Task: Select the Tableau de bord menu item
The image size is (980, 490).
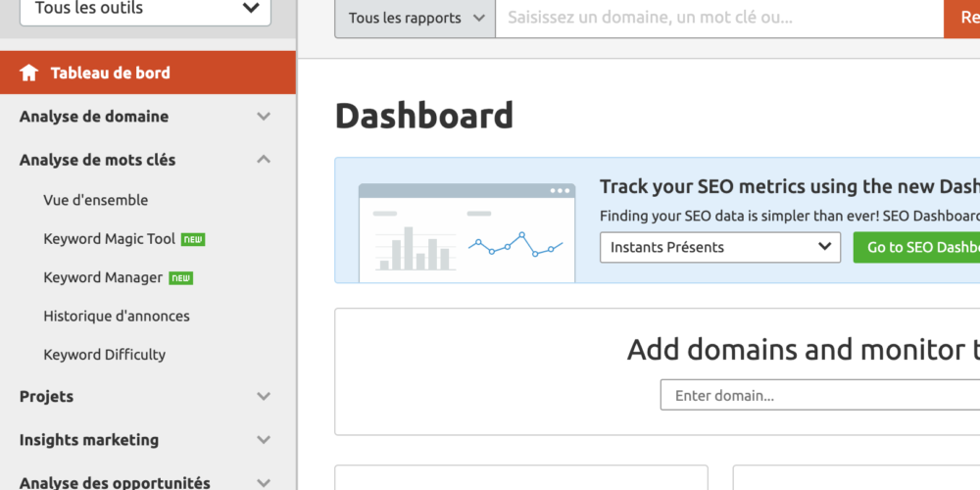Action: (x=110, y=73)
